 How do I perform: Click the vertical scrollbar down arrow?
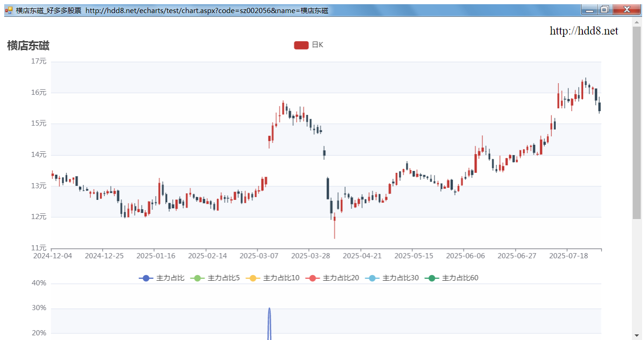click(x=637, y=335)
